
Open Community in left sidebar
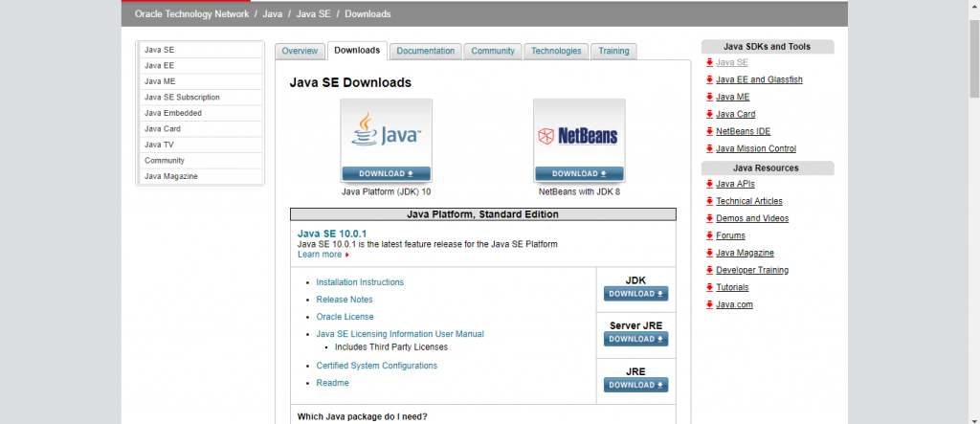200,161
